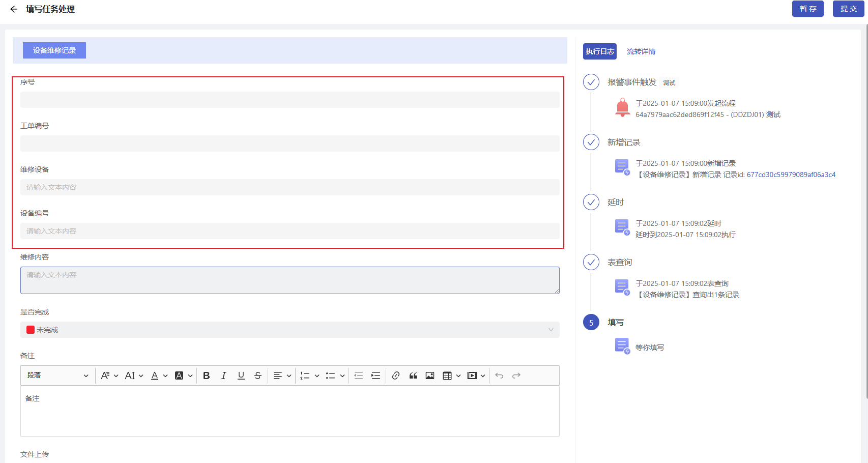Image resolution: width=868 pixels, height=463 pixels.
Task: Click the font background color icon
Action: tap(179, 375)
